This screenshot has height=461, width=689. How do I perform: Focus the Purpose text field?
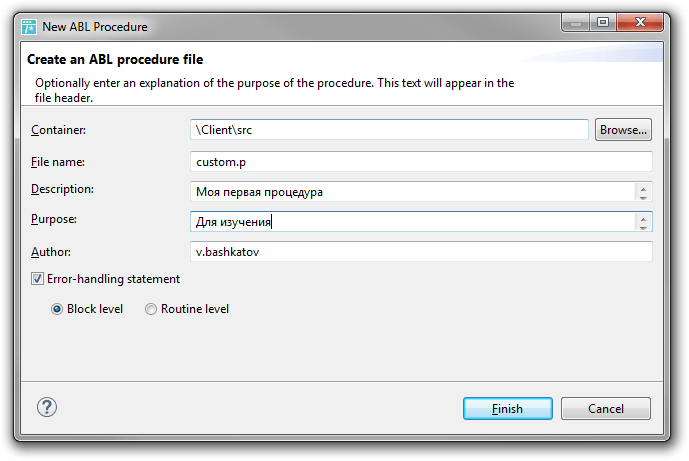click(x=413, y=221)
